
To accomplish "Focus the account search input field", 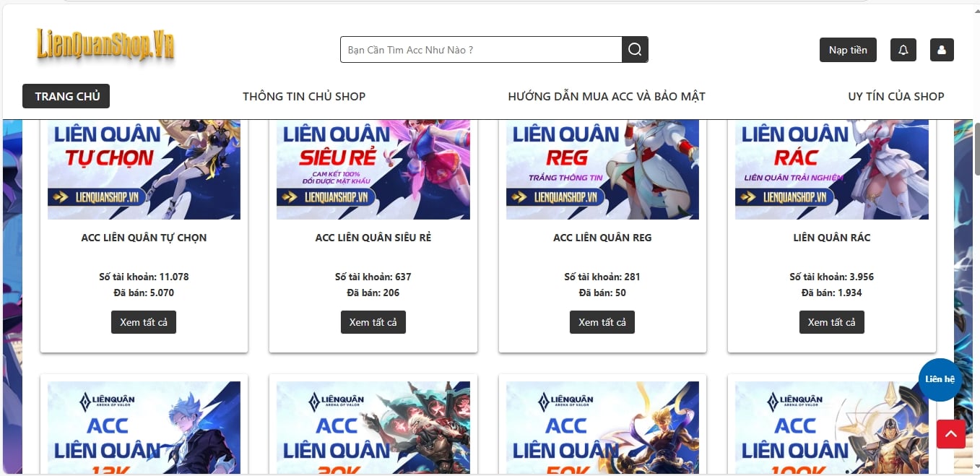I will coord(481,50).
